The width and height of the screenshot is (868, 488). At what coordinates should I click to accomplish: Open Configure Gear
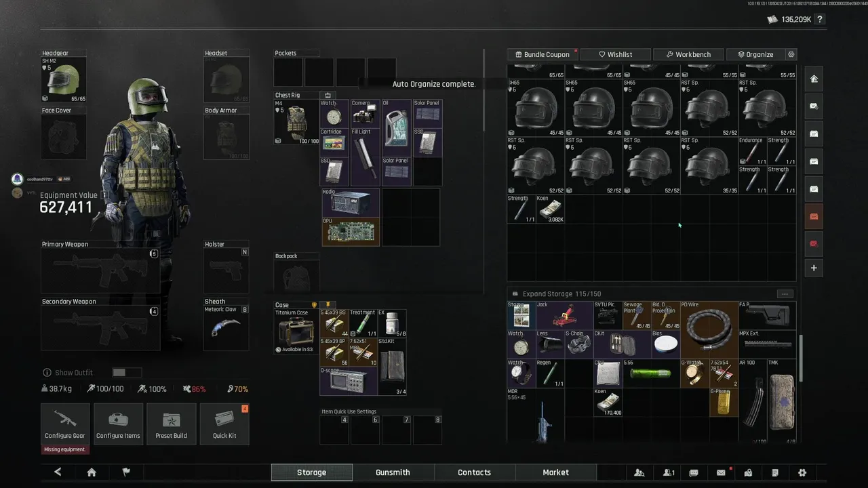65,424
